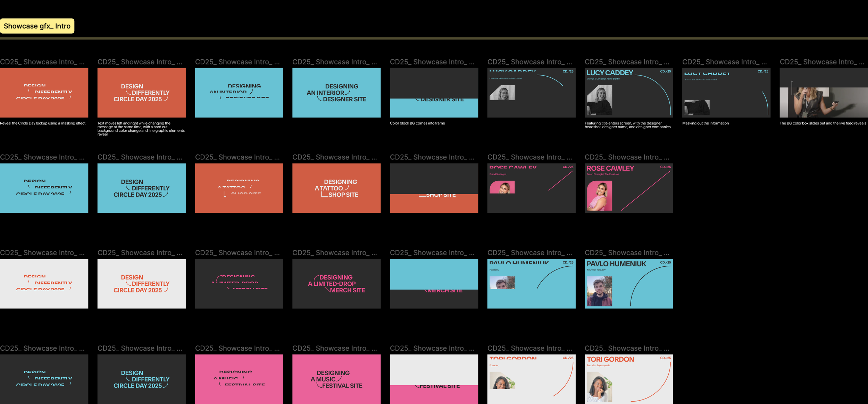Click the CD/25 logo on Tori Gordon card
868x404 pixels.
coord(665,358)
